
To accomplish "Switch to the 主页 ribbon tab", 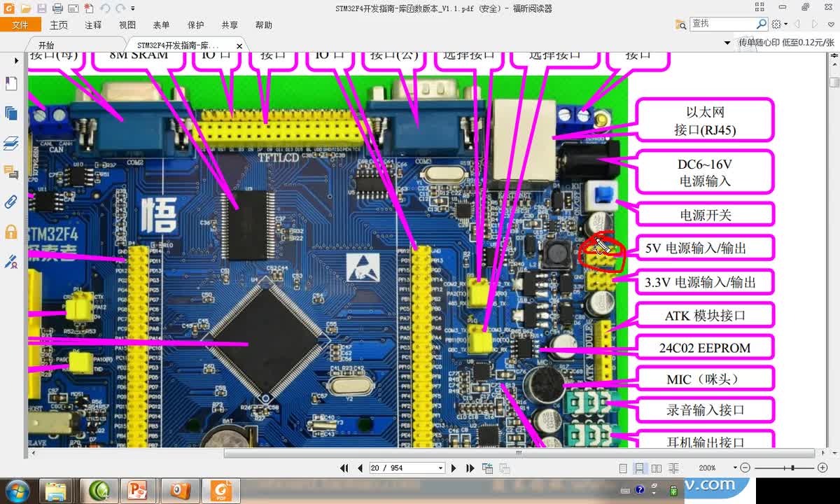I will pyautogui.click(x=59, y=24).
